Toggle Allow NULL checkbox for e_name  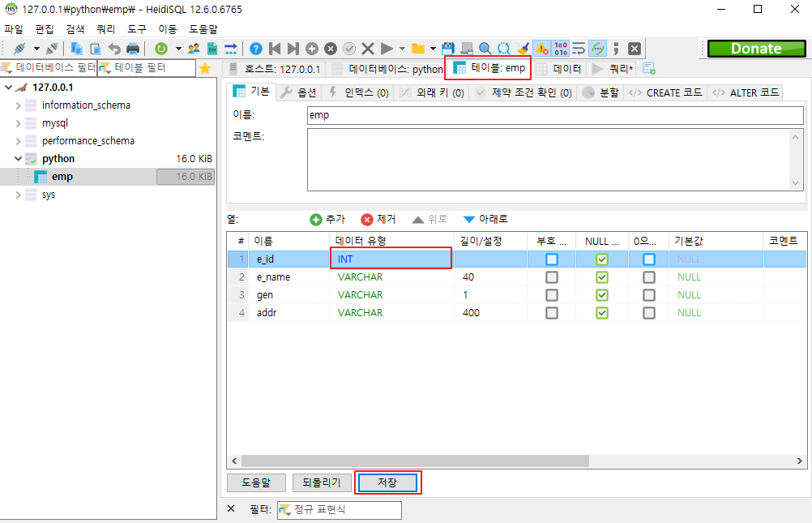click(x=602, y=277)
